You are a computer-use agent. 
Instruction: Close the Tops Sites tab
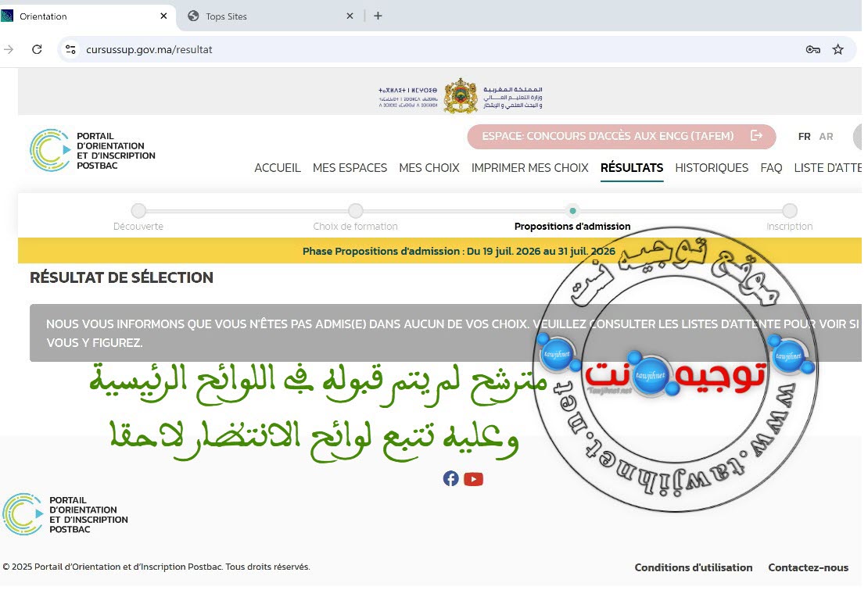pyautogui.click(x=350, y=16)
